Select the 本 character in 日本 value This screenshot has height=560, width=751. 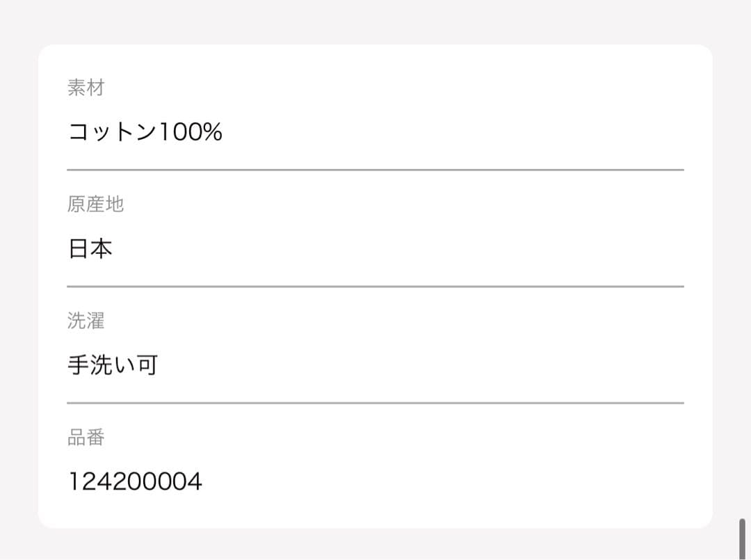point(102,248)
